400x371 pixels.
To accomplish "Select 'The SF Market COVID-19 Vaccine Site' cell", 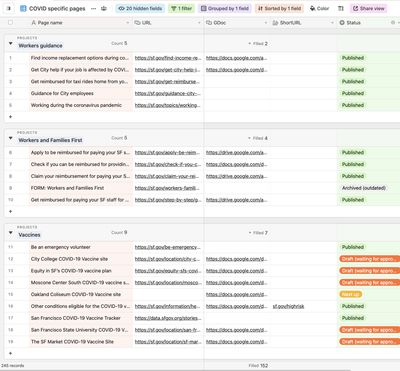I will pyautogui.click(x=80, y=342).
